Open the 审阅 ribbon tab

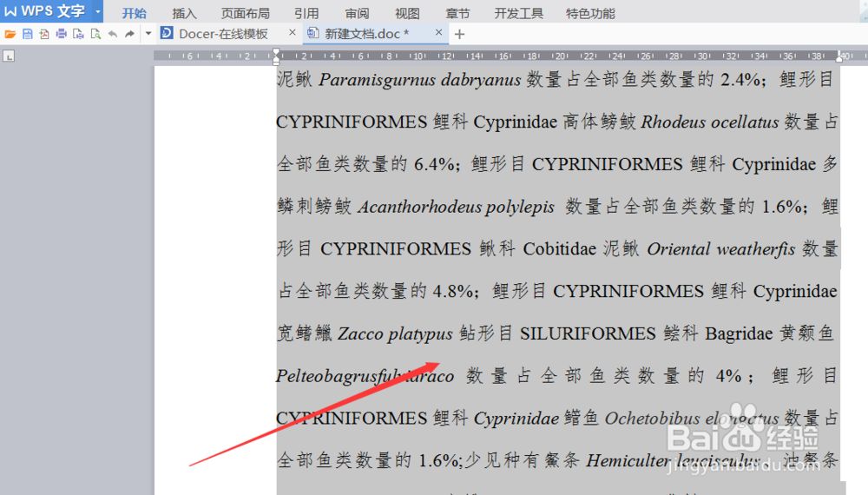coord(357,13)
